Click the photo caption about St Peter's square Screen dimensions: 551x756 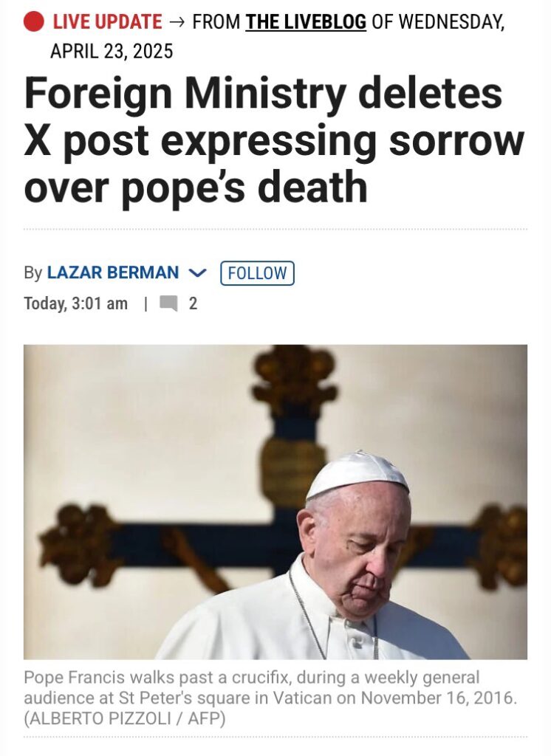coord(270,687)
